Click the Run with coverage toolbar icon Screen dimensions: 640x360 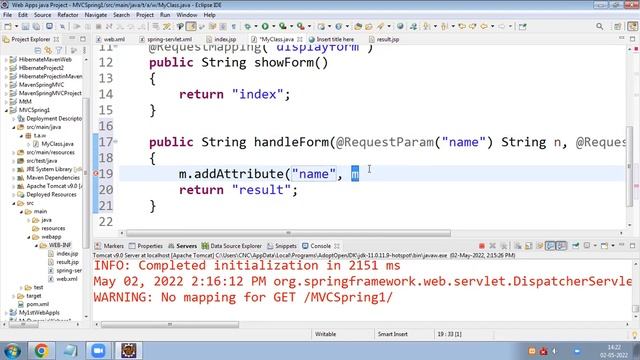click(282, 27)
